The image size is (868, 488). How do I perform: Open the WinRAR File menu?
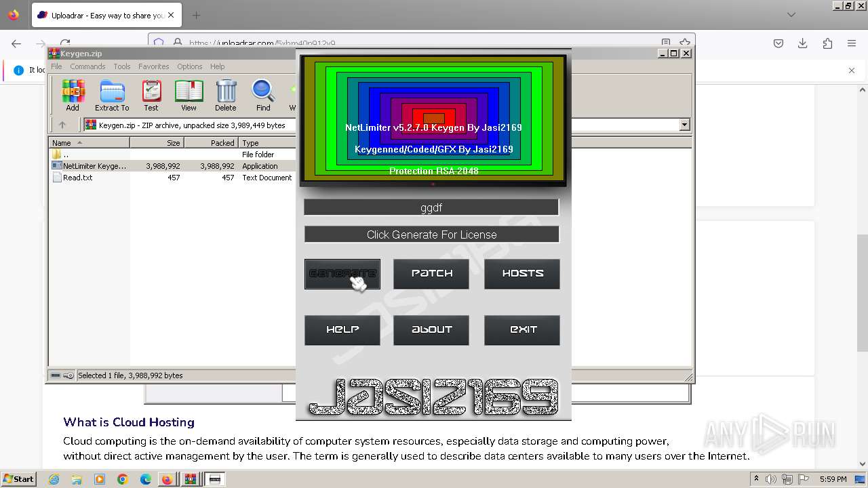coord(56,66)
